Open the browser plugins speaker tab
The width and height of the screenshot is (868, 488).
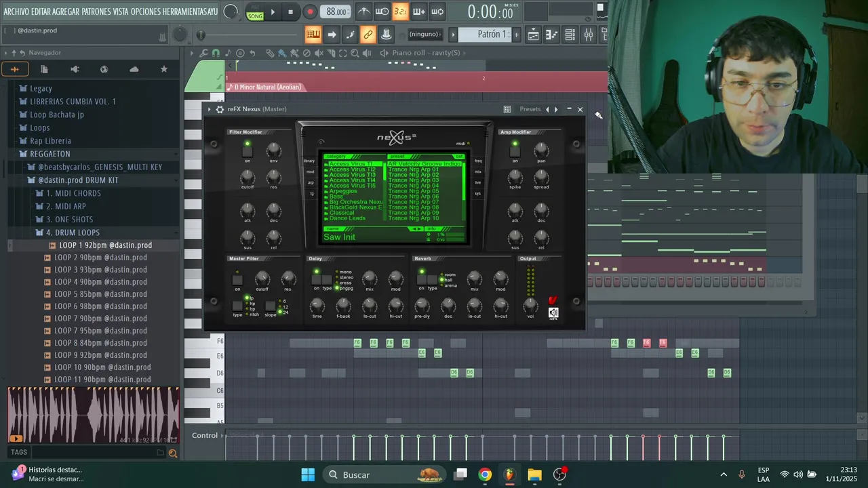tap(74, 69)
